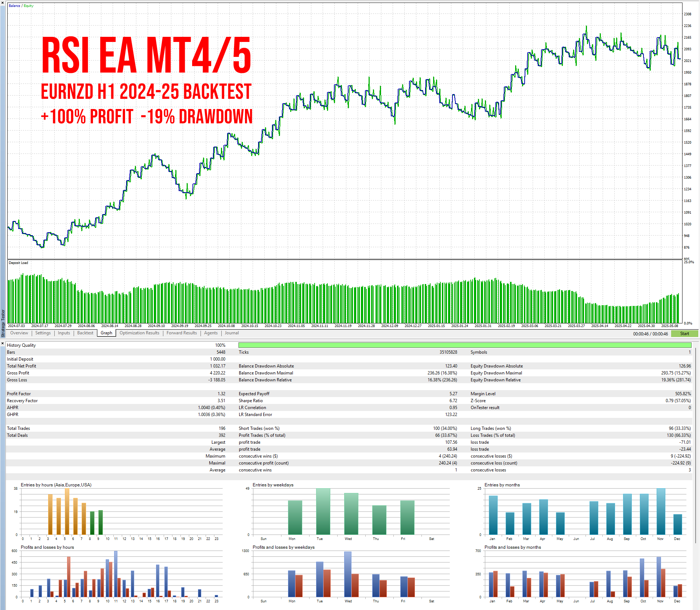Click the Sharpe Ratio value 6.72

[453, 401]
